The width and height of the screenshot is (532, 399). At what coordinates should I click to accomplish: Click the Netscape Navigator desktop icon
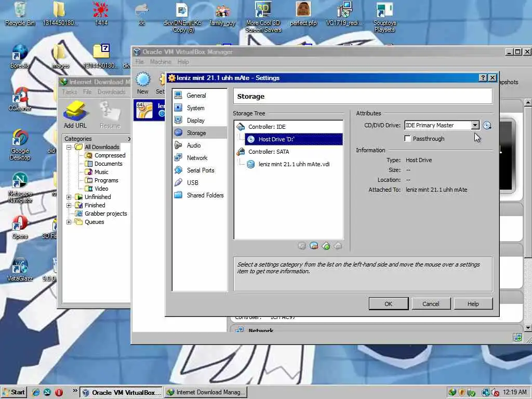pos(20,188)
